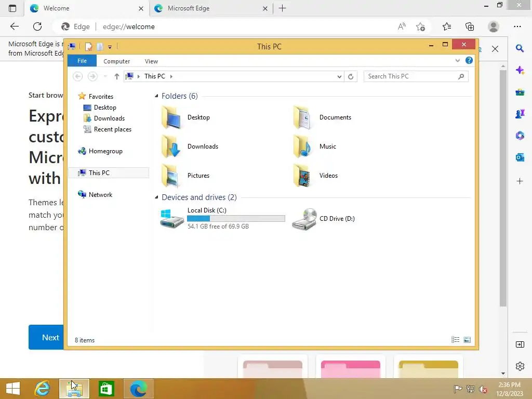Open Outlook icon in Edge sidebar
The height and width of the screenshot is (399, 532).
pyautogui.click(x=520, y=157)
